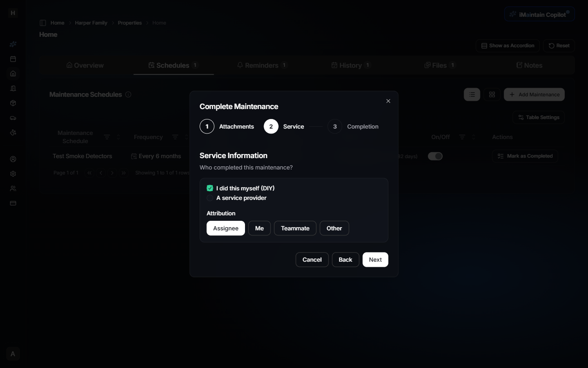Open the Frequency column filter

[x=175, y=136]
